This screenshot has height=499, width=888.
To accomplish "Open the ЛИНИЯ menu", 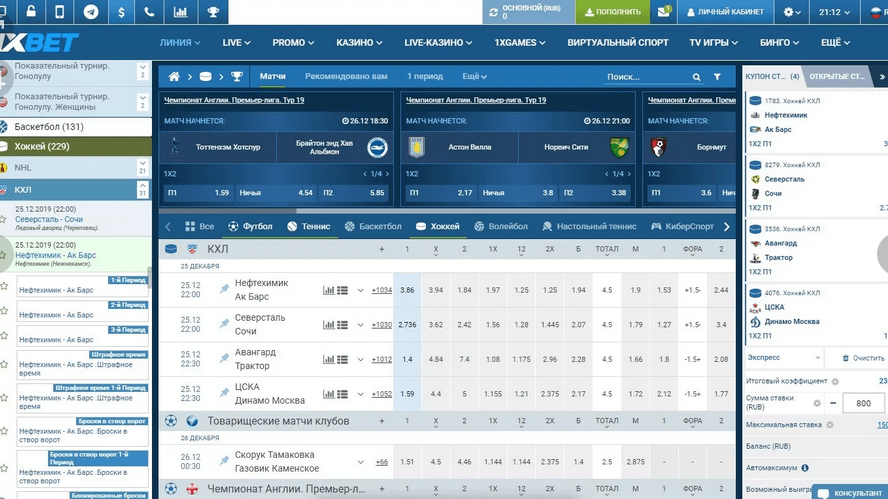I will [x=180, y=42].
